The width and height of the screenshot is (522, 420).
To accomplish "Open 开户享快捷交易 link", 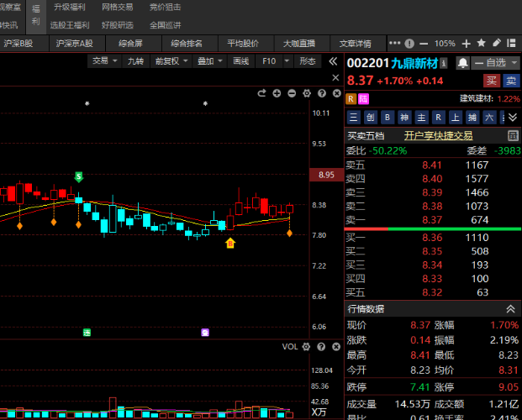I will pyautogui.click(x=439, y=135).
